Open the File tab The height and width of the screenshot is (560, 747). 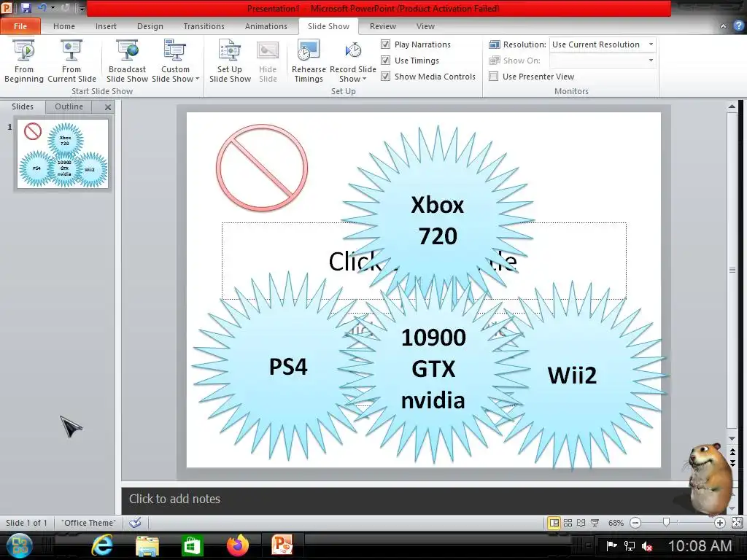coord(20,26)
